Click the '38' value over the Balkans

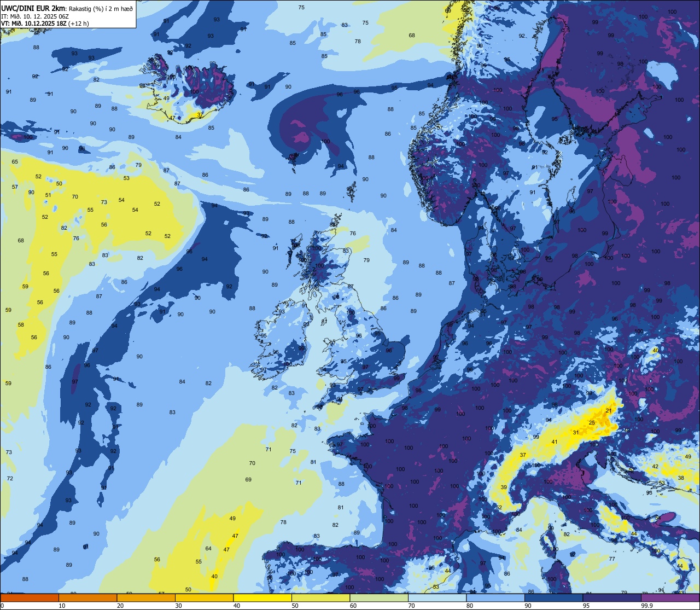click(x=681, y=478)
